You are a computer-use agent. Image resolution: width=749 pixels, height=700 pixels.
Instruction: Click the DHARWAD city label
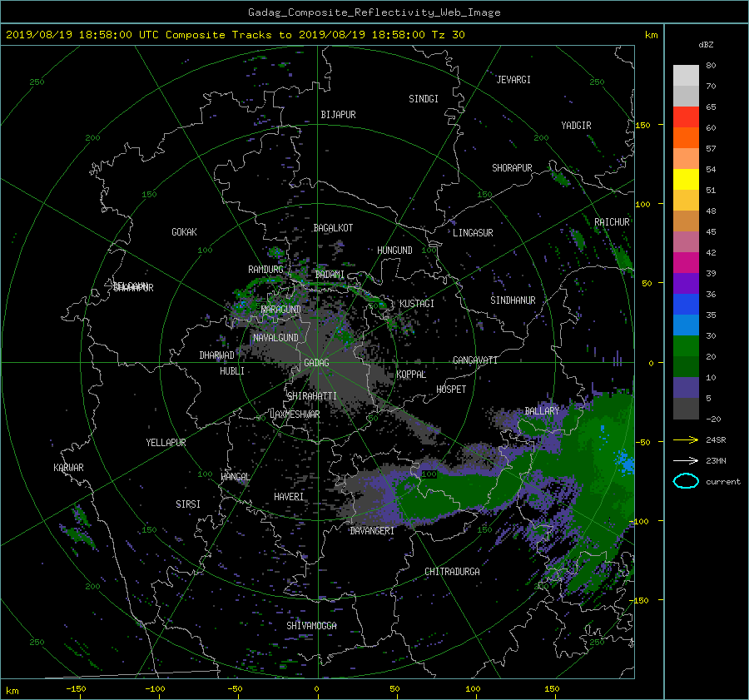pyautogui.click(x=217, y=355)
